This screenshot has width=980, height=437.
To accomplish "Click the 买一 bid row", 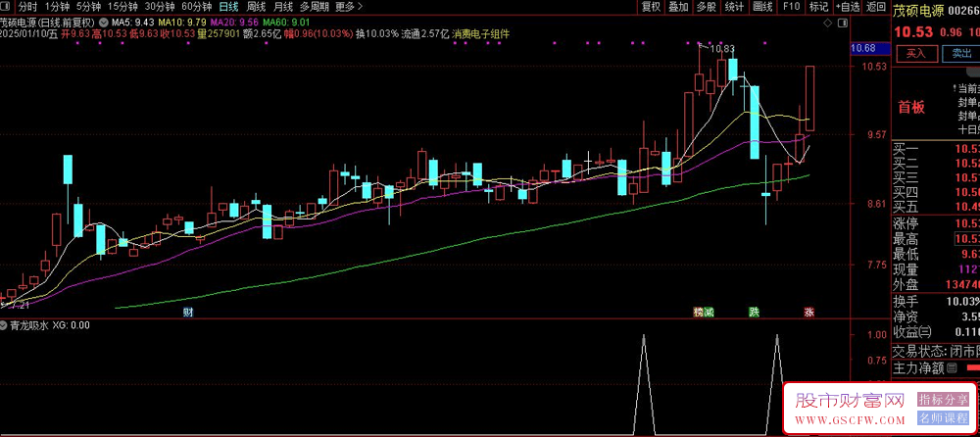I will pyautogui.click(x=936, y=148).
